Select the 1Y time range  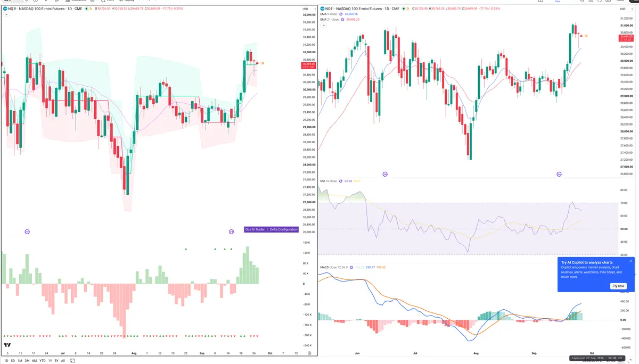click(x=50, y=360)
